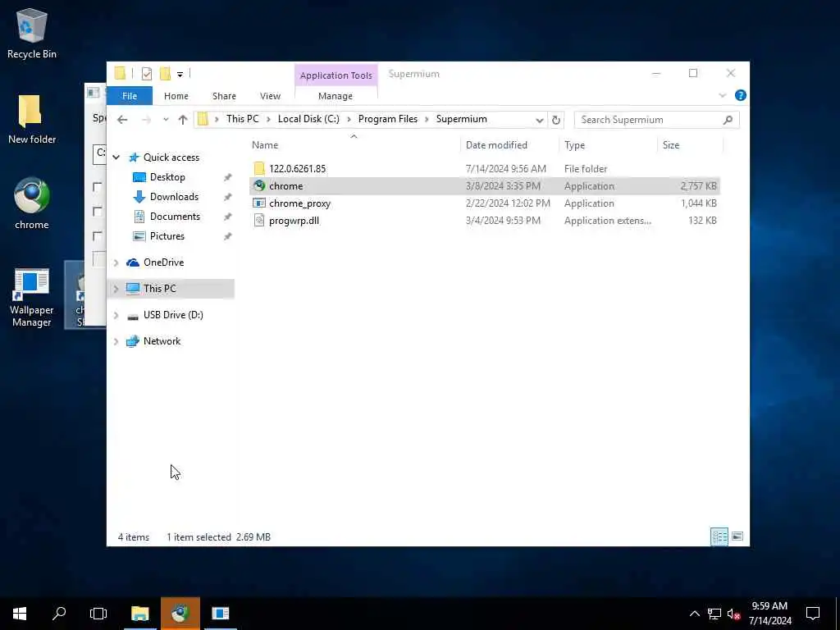Open Task View on the taskbar

click(x=98, y=614)
